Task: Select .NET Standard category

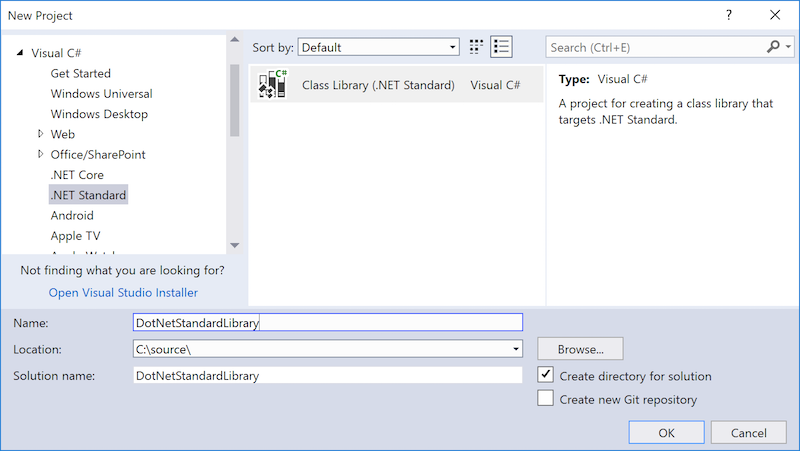Action: (x=88, y=195)
